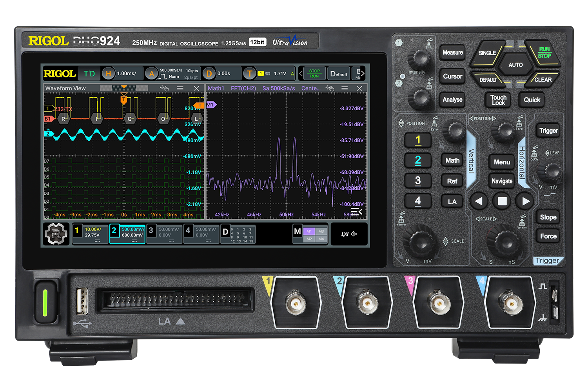Open the Rigol gear function menu icon

(x=56, y=234)
